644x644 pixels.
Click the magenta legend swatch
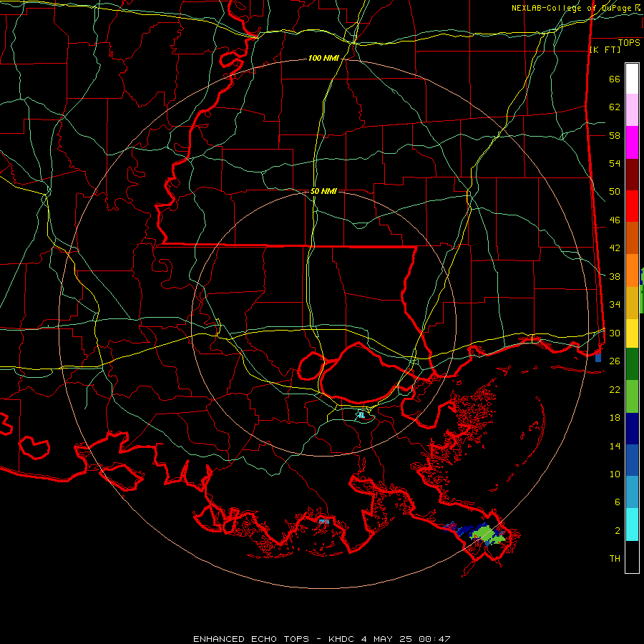[x=632, y=142]
